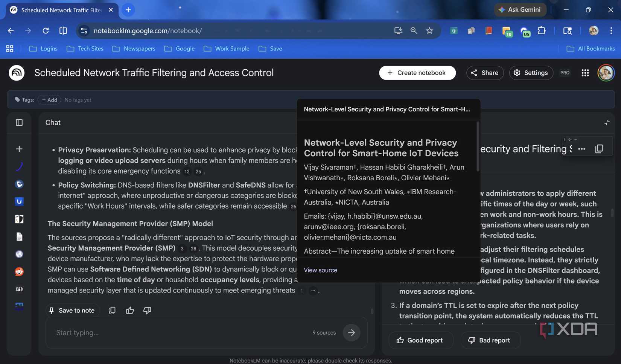Select the radio signal source icon
Viewport: 621px width, 364px height.
19,289
